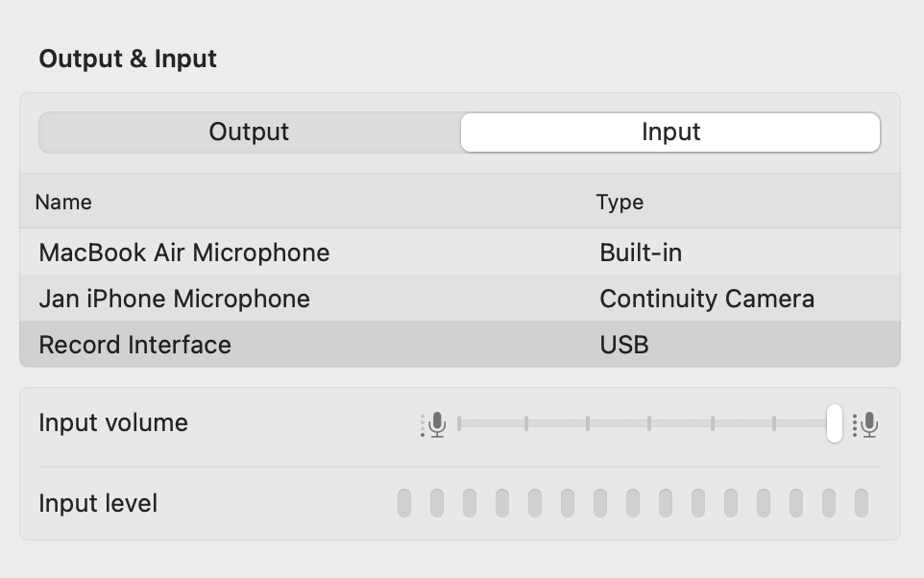Choose Jan iPhone Microphone input device

point(460,299)
